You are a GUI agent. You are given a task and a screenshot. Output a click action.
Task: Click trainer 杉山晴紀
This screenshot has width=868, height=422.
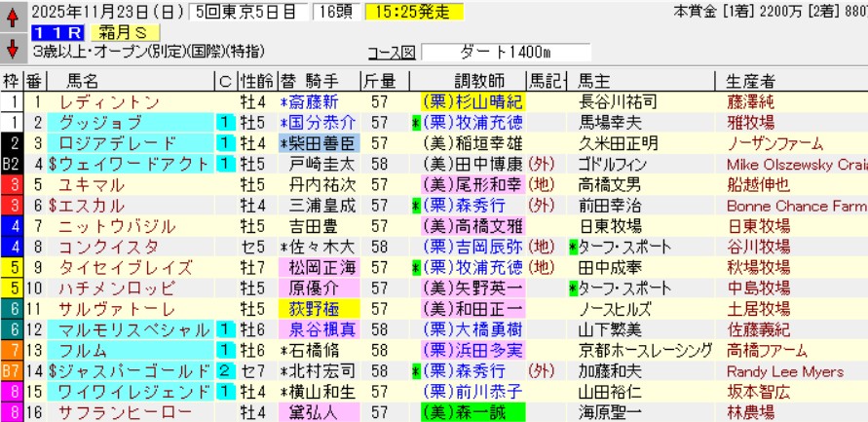[x=472, y=102]
